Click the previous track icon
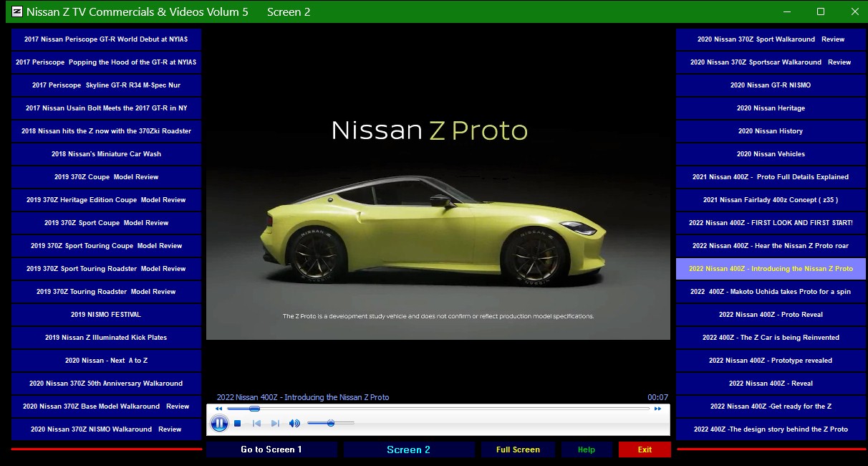The width and height of the screenshot is (868, 466). click(x=256, y=424)
